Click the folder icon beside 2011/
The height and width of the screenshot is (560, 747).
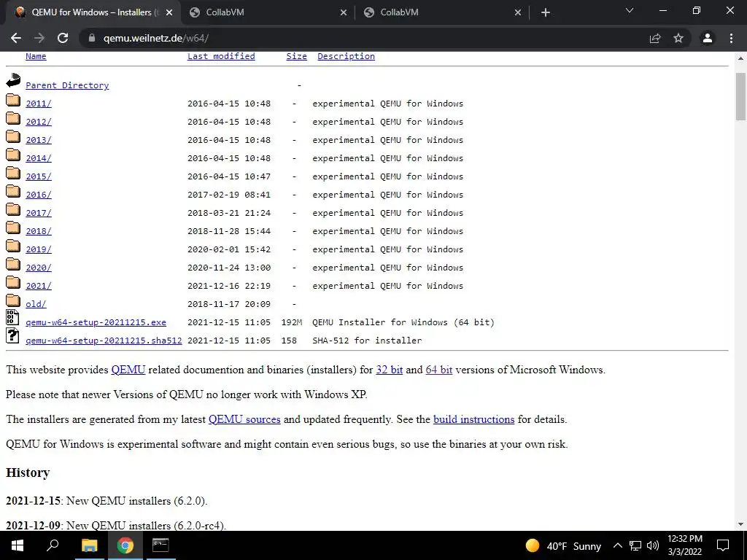click(13, 100)
